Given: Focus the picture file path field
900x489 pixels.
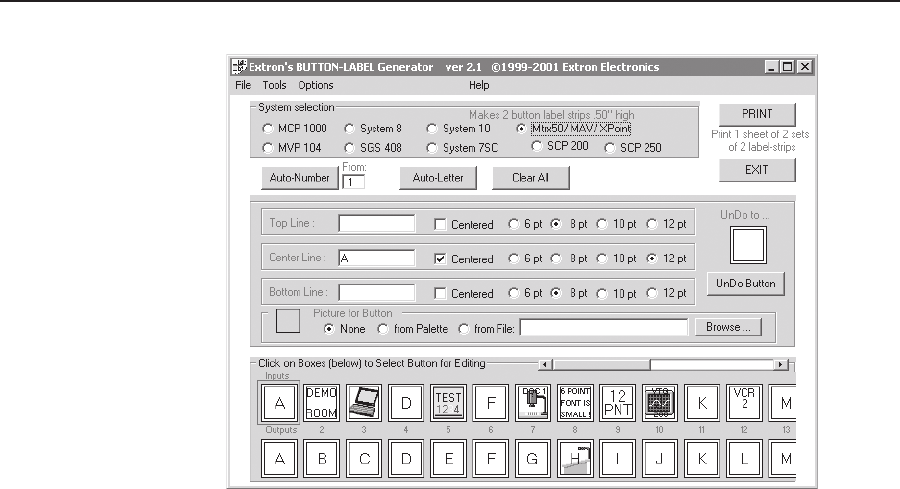Looking at the screenshot, I should click(x=604, y=328).
